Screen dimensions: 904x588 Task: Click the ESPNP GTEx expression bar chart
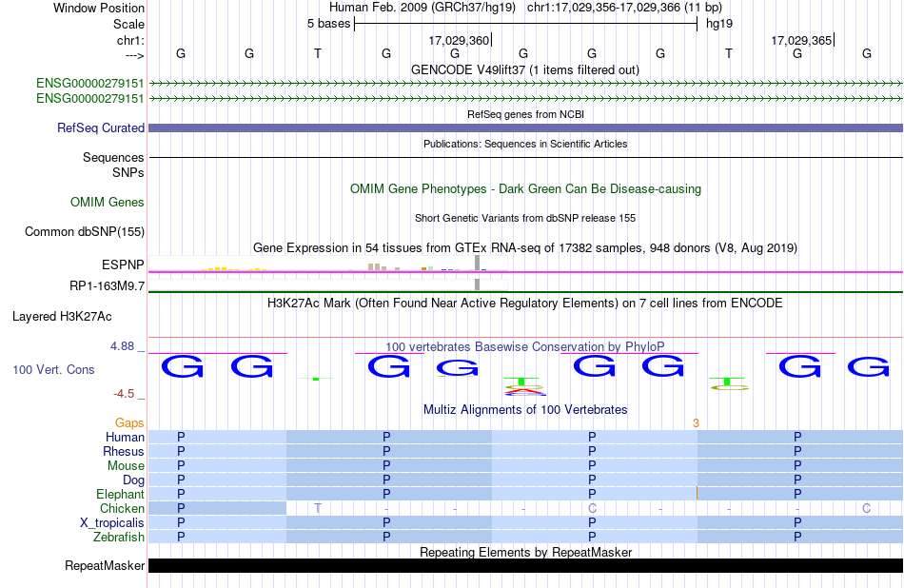click(x=328, y=264)
